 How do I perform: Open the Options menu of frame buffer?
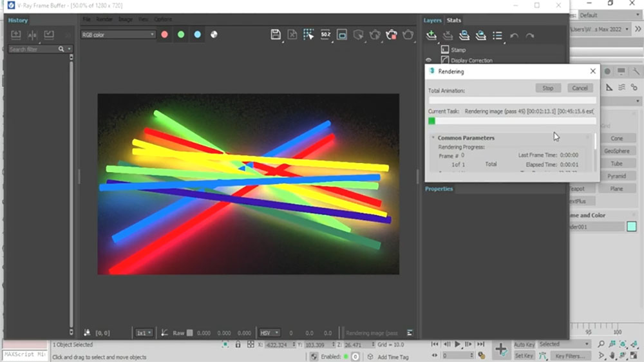click(x=163, y=19)
